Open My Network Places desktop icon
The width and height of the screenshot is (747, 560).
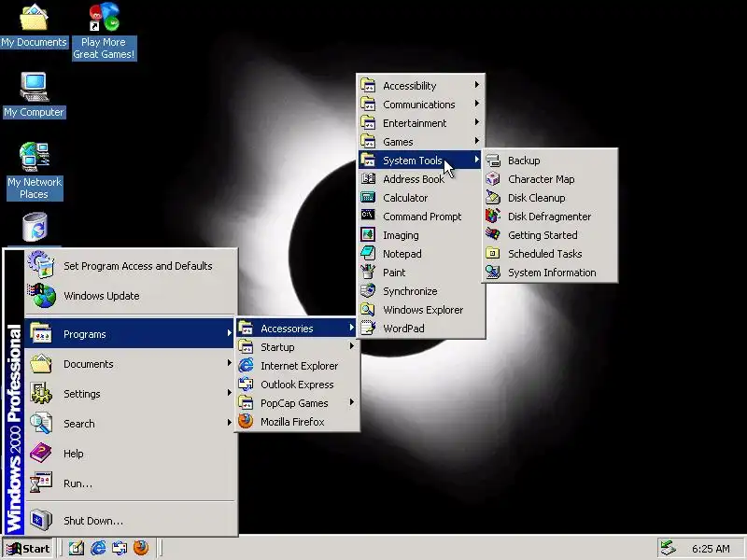(x=35, y=171)
